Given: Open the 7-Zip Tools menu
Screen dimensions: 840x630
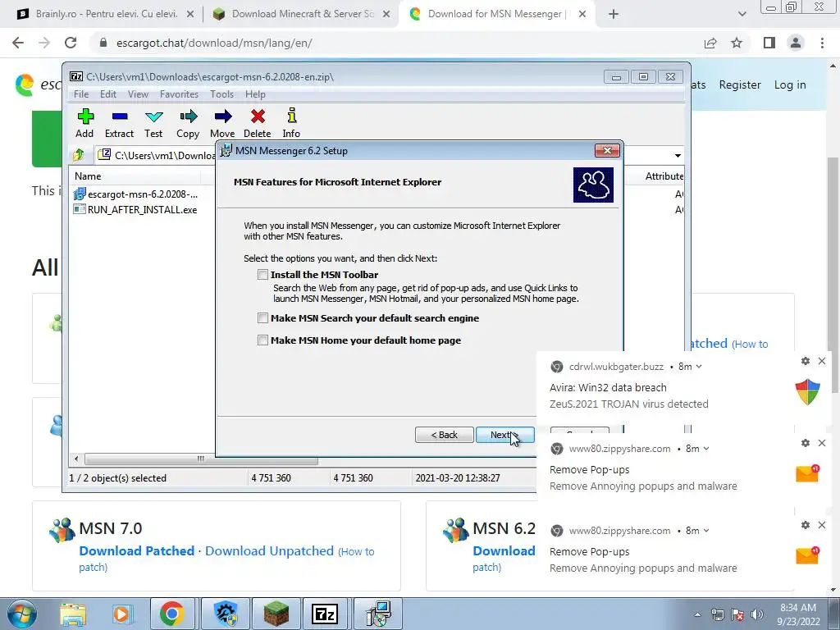Looking at the screenshot, I should (221, 94).
